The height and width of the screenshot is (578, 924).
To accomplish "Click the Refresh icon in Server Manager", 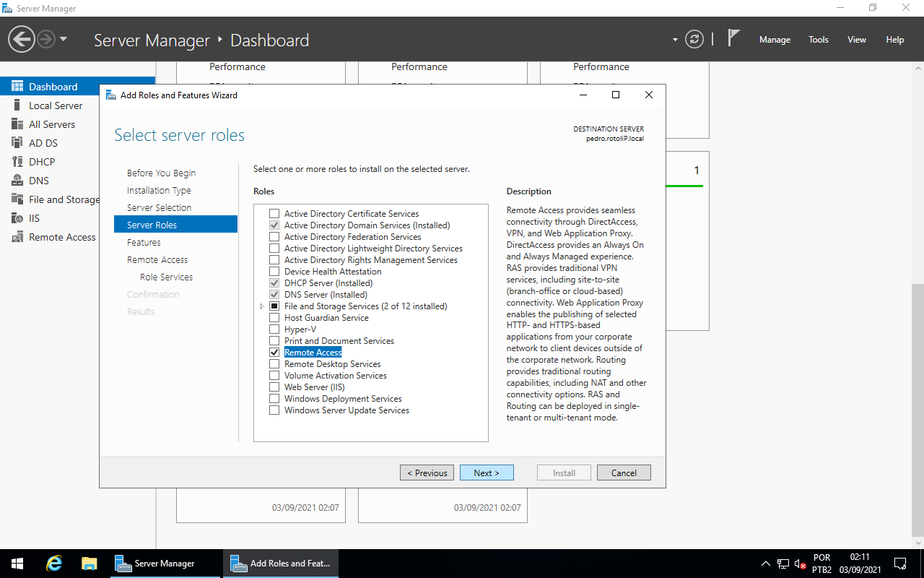I will tap(694, 40).
